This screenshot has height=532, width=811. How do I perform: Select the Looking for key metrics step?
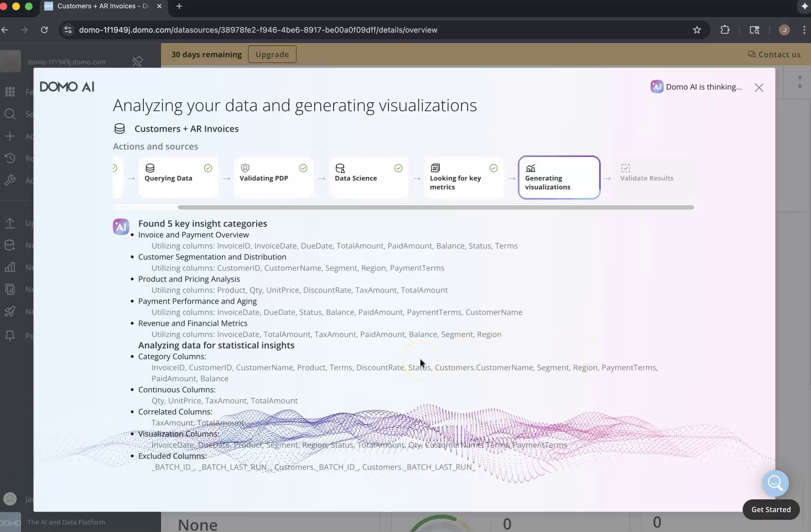pos(464,177)
